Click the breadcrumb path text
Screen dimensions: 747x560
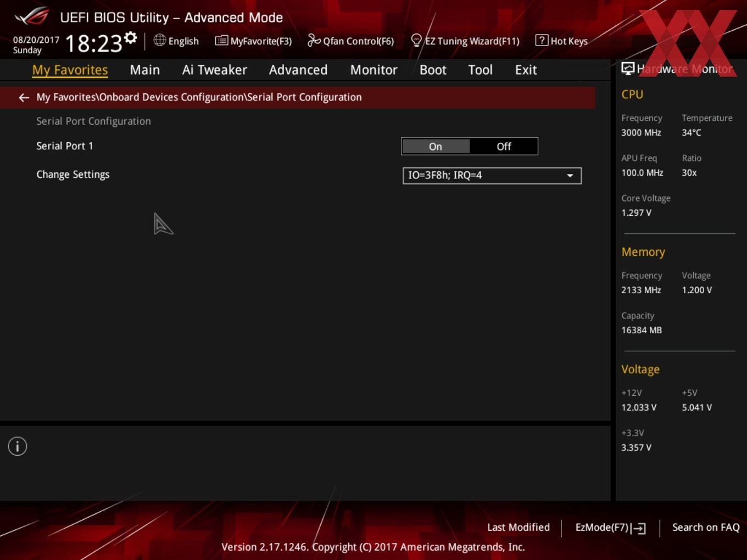[x=199, y=97]
